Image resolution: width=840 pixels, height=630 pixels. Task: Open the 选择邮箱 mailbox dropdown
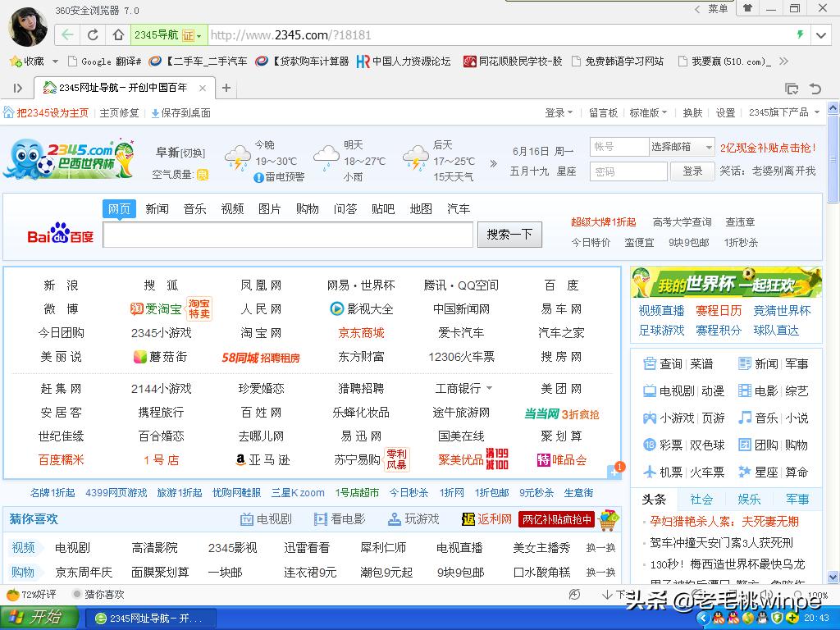coord(682,146)
